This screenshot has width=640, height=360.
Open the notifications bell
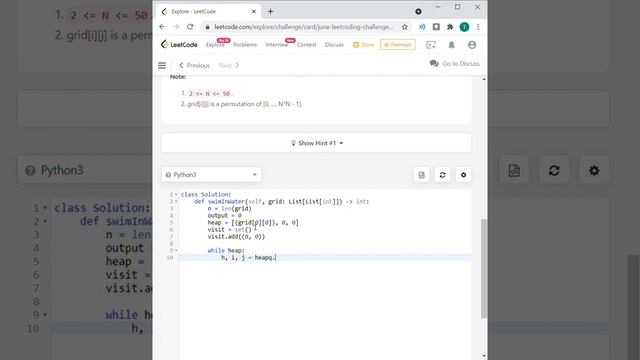(451, 45)
